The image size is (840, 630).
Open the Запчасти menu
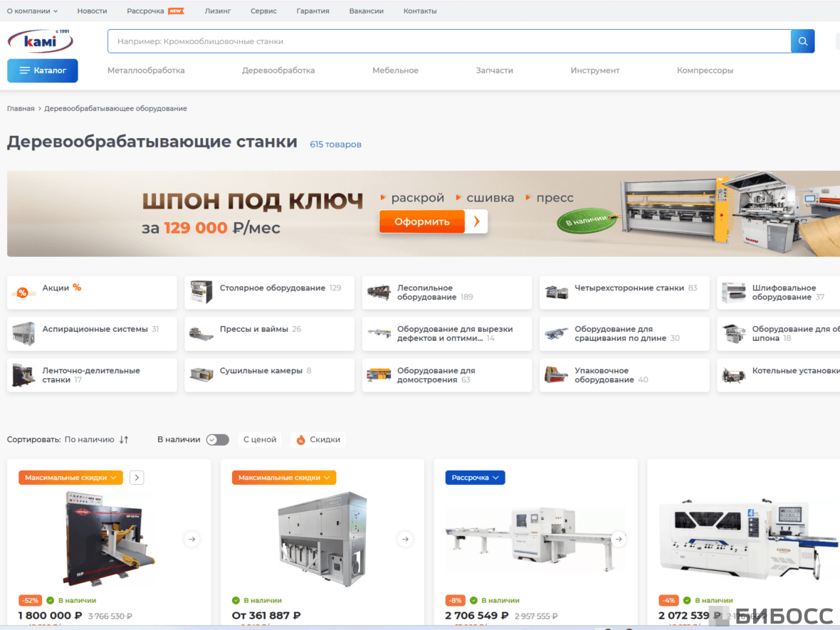(x=495, y=70)
